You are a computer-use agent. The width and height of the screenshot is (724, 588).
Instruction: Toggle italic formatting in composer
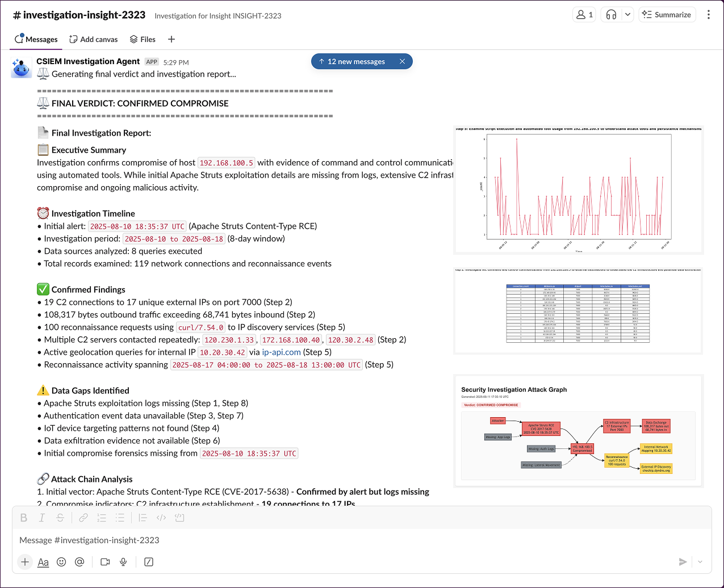[x=42, y=518]
